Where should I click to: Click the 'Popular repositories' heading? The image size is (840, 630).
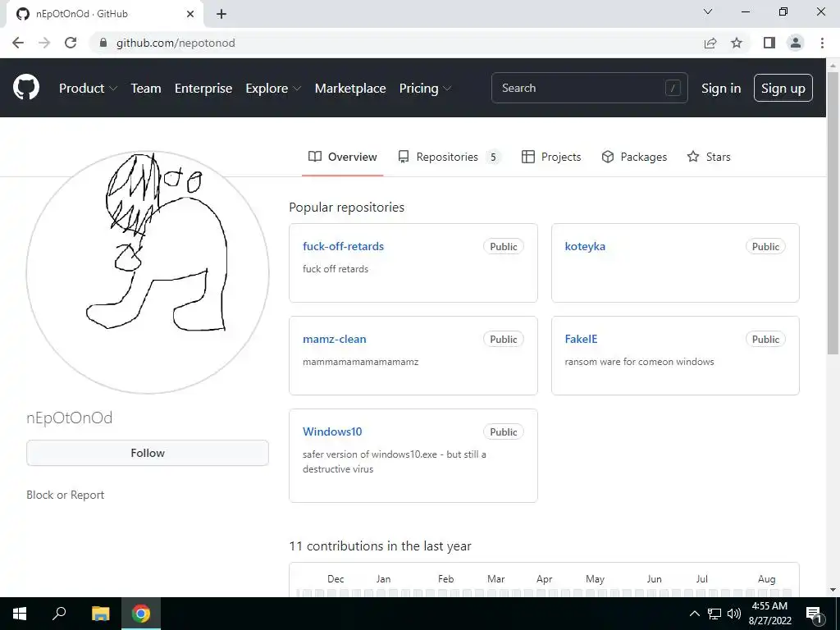[347, 208]
